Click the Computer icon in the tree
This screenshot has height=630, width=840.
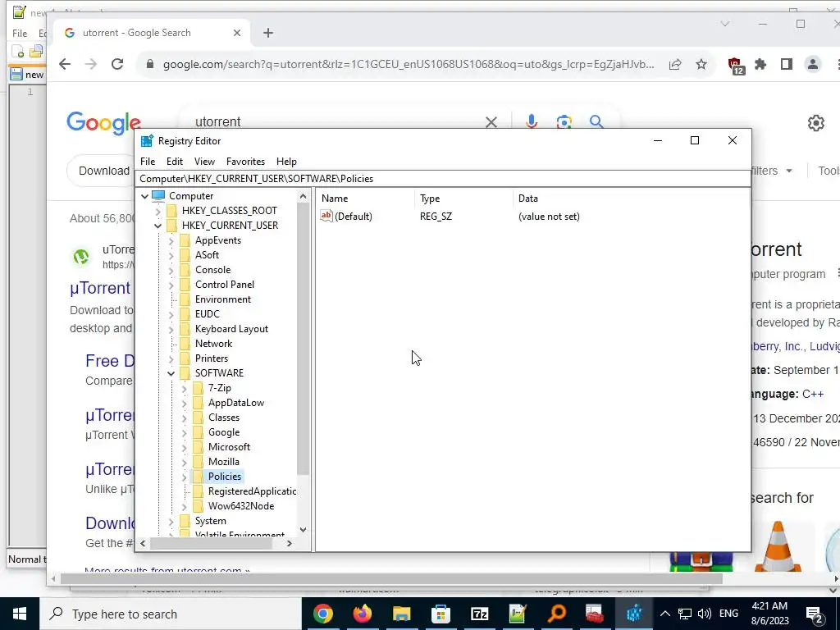tap(158, 196)
